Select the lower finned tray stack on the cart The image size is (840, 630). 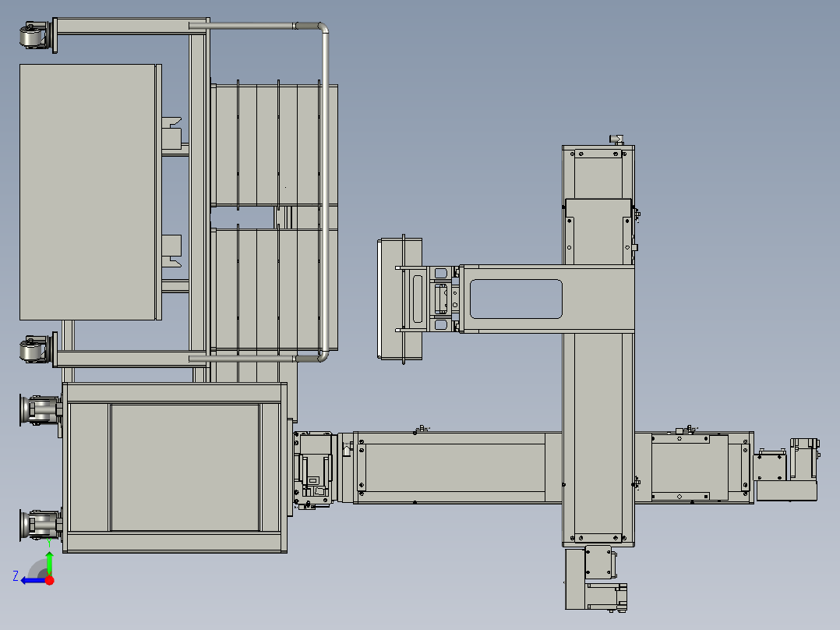pyautogui.click(x=274, y=289)
